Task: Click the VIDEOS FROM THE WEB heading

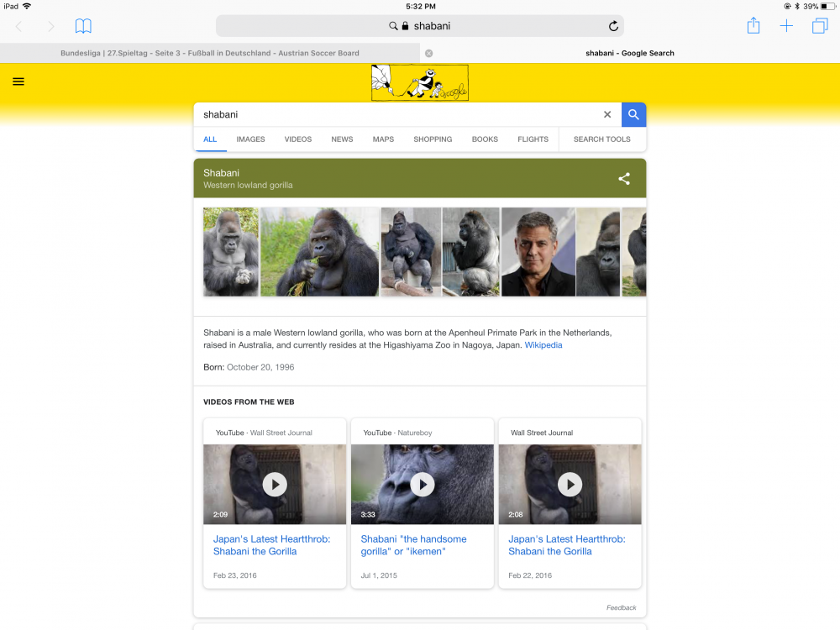Action: click(249, 402)
